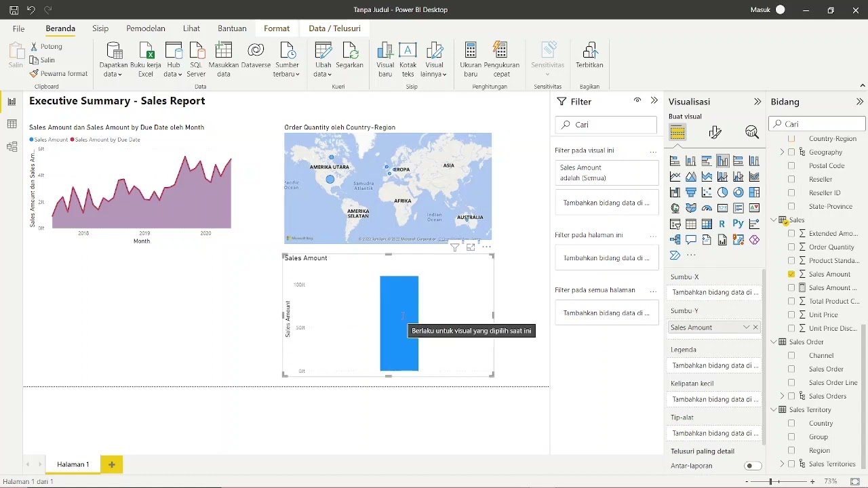Adjust the zoom slider in status bar

(771, 481)
